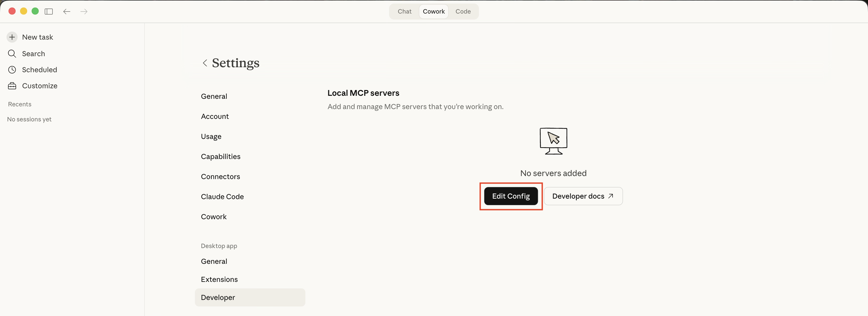
Task: Click the plus icon for New task
Action: click(12, 37)
